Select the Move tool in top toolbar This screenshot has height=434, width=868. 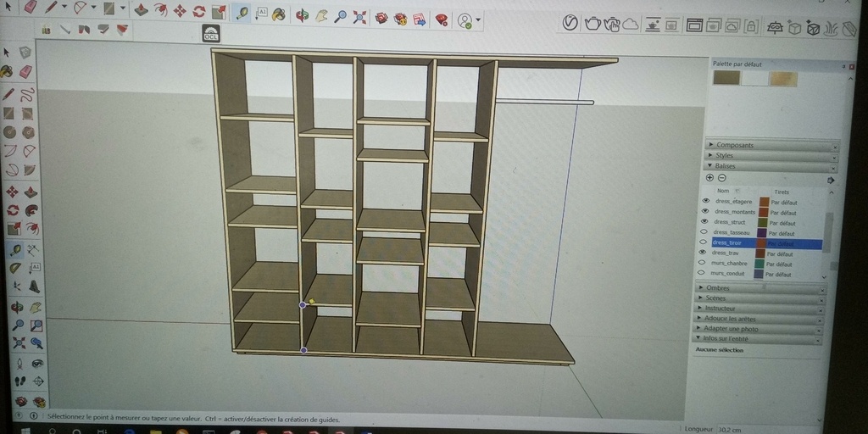180,10
